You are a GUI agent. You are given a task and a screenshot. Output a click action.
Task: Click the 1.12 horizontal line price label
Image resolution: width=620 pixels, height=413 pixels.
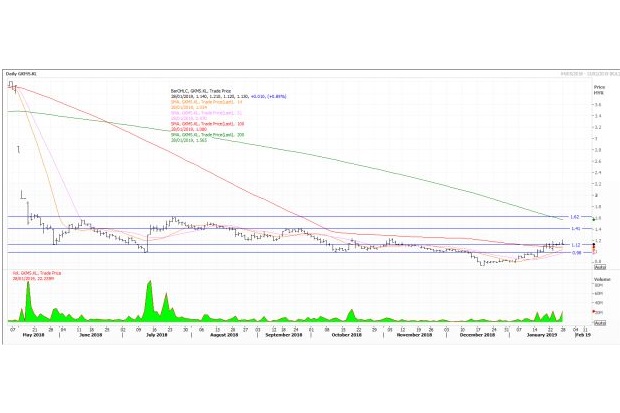tap(574, 245)
